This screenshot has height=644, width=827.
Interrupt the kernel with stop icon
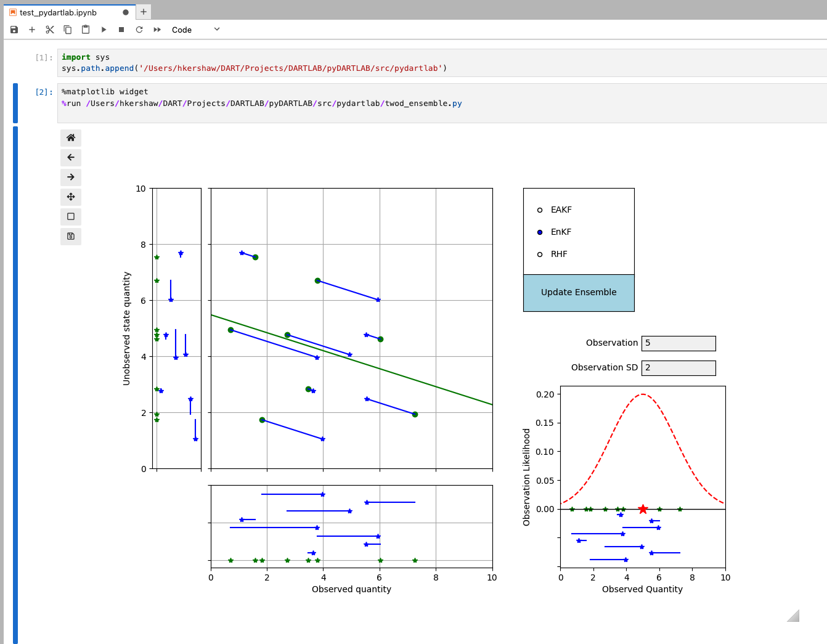[x=121, y=30]
